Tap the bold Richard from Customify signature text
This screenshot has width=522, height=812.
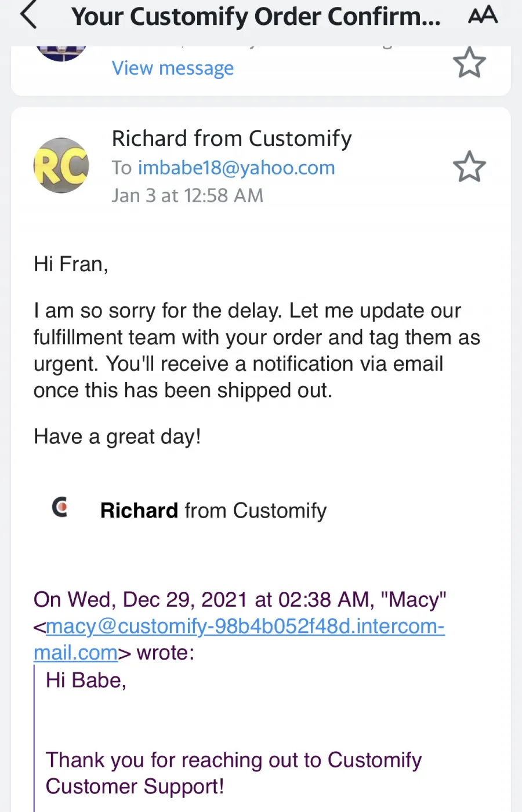click(x=213, y=511)
